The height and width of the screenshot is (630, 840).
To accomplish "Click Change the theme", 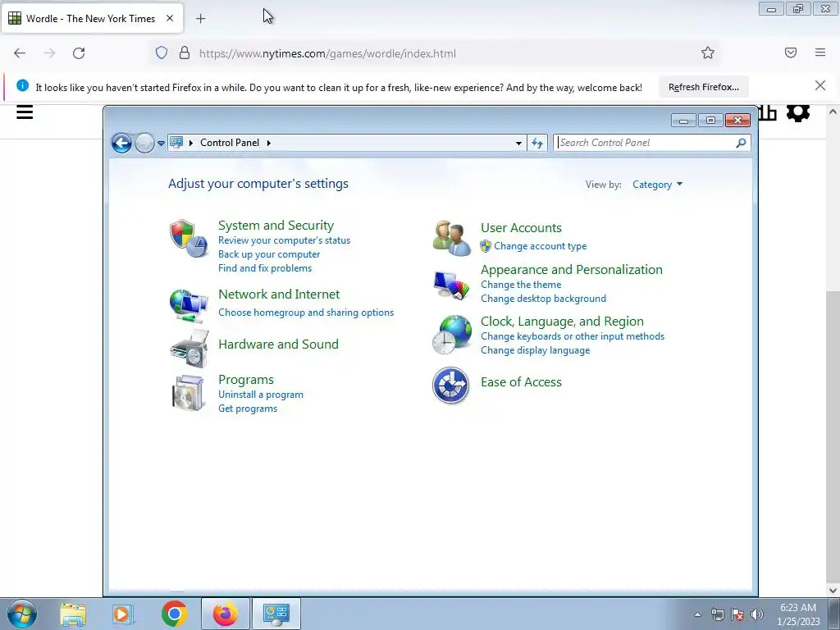I will click(521, 285).
